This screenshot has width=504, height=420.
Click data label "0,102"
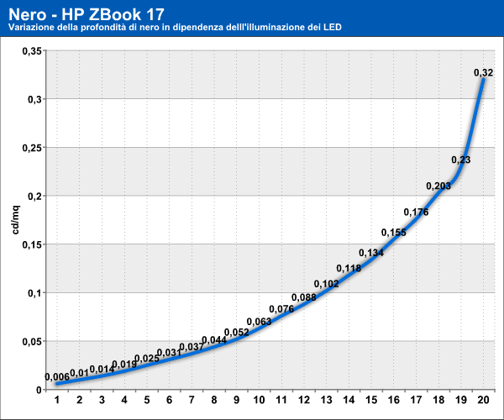[326, 284]
